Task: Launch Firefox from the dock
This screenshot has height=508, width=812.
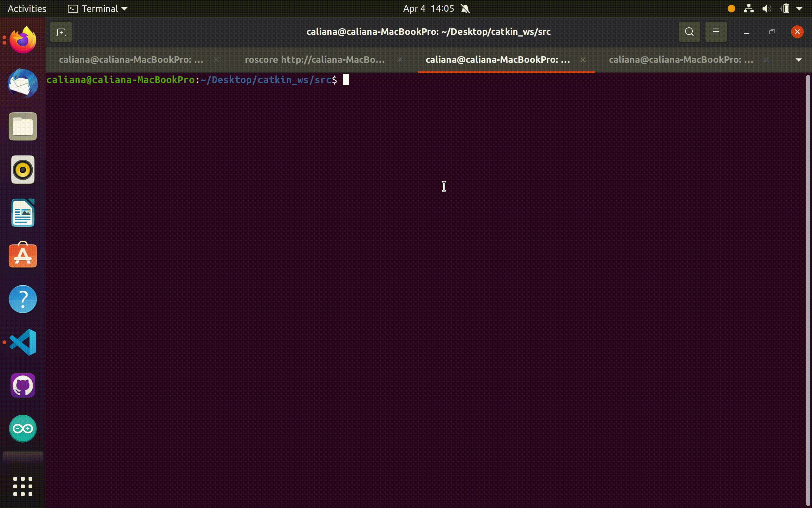Action: click(x=23, y=40)
